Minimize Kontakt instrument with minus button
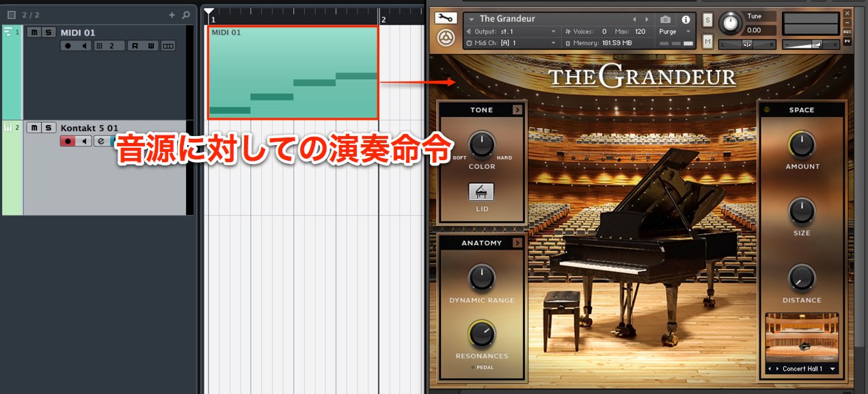The image size is (868, 394). [847, 22]
